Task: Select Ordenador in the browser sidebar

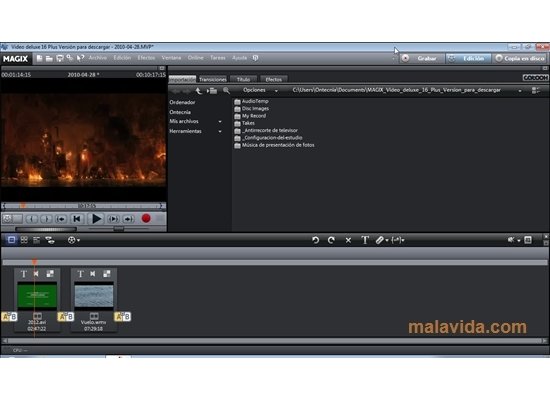Action: 182,102
